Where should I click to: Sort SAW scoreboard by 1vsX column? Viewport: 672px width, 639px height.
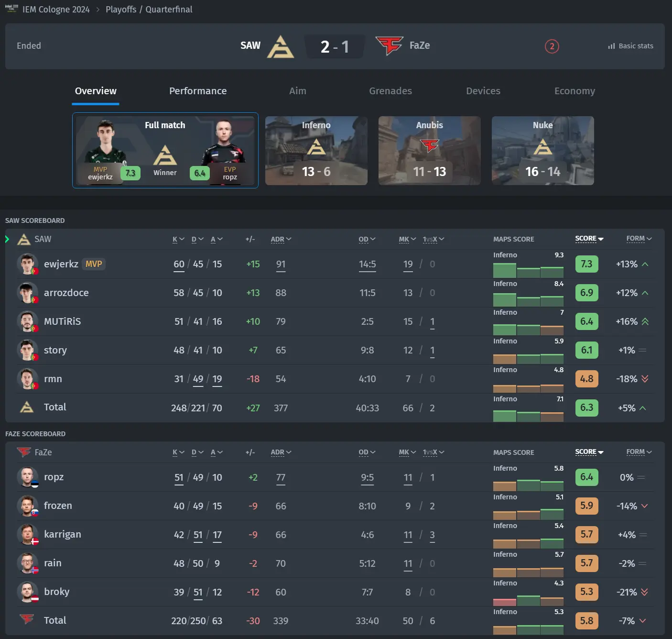click(x=434, y=239)
